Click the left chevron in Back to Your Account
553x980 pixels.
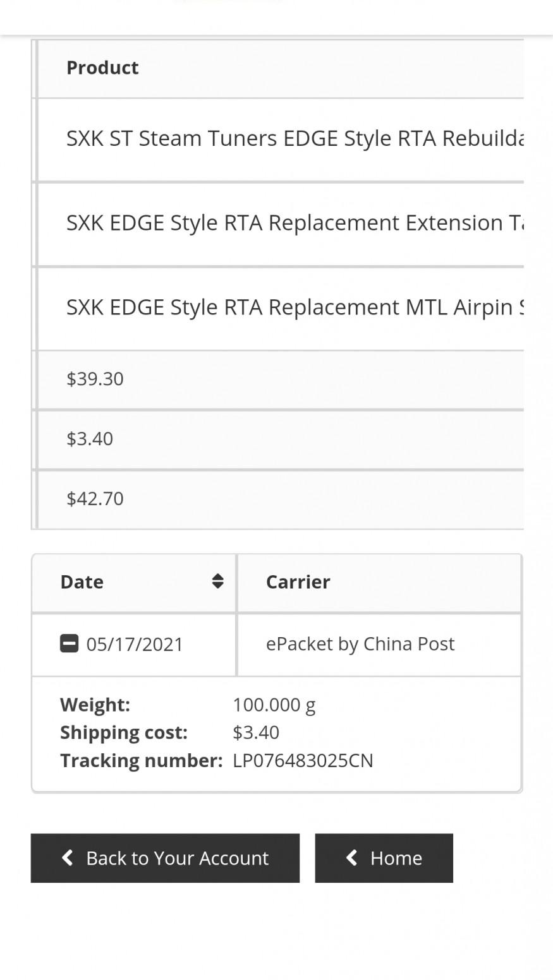(68, 857)
